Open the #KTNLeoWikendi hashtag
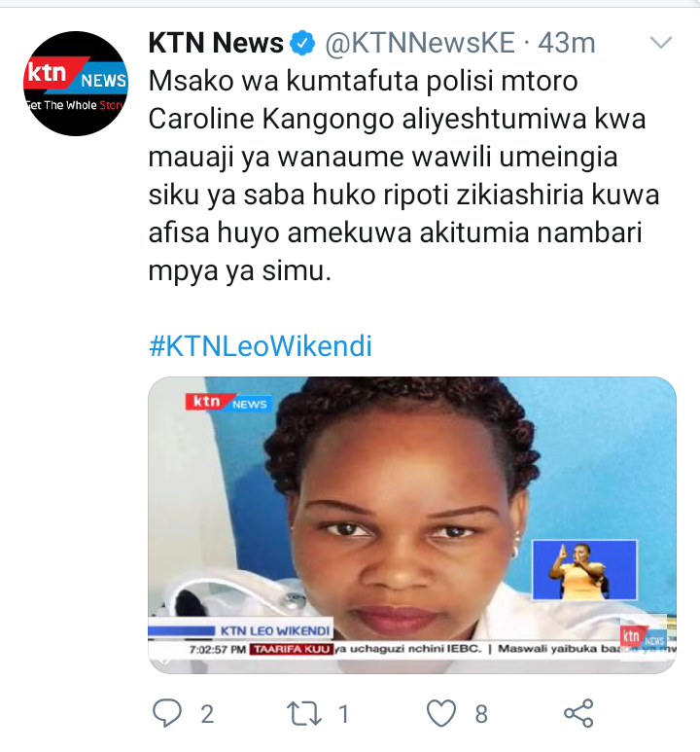This screenshot has width=700, height=752. [x=261, y=345]
